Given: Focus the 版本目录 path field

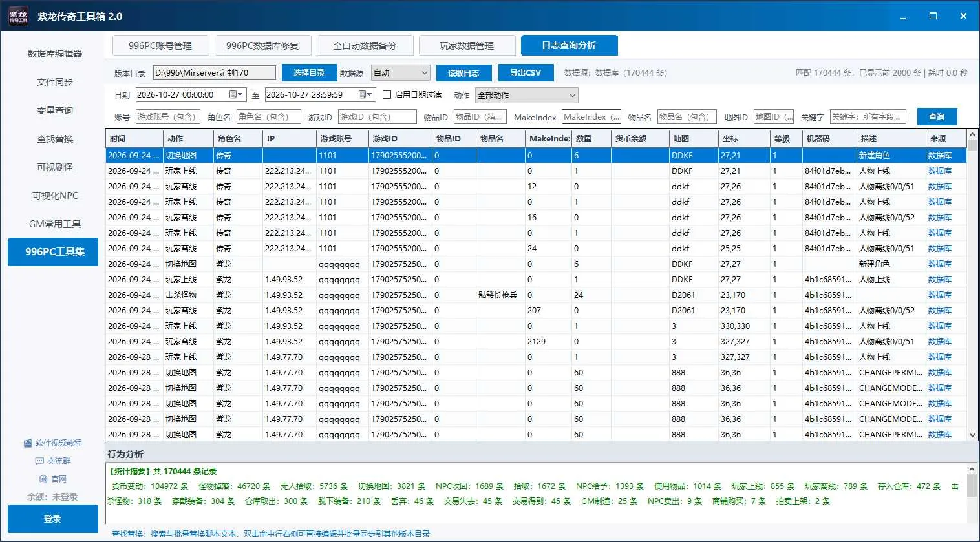Looking at the screenshot, I should 215,73.
